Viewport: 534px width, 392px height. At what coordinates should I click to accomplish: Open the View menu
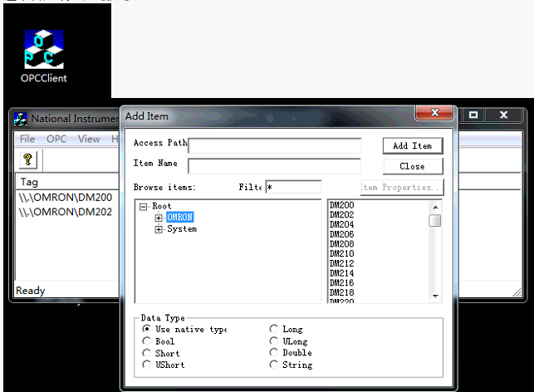pyautogui.click(x=89, y=140)
